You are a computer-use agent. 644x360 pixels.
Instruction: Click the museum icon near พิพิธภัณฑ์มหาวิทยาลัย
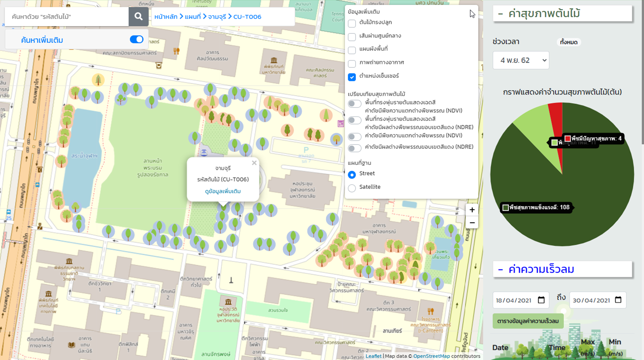tap(274, 60)
